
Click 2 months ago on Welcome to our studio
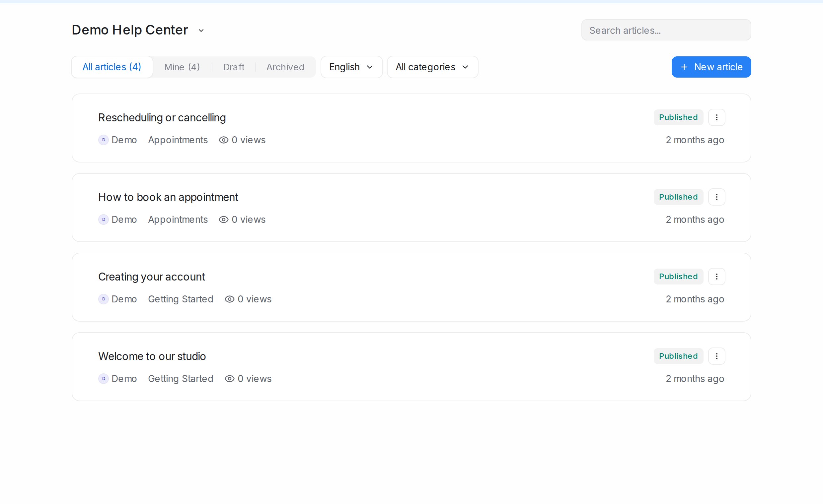tap(695, 379)
